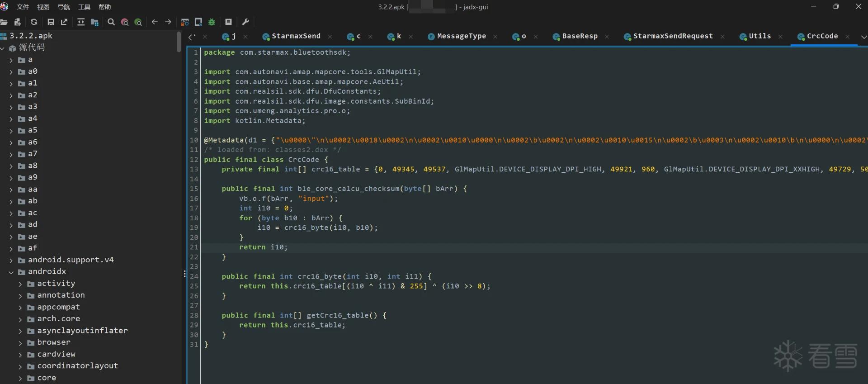Viewport: 868px width, 384px height.
Task: Click the export project icon
Action: pyautogui.click(x=64, y=22)
